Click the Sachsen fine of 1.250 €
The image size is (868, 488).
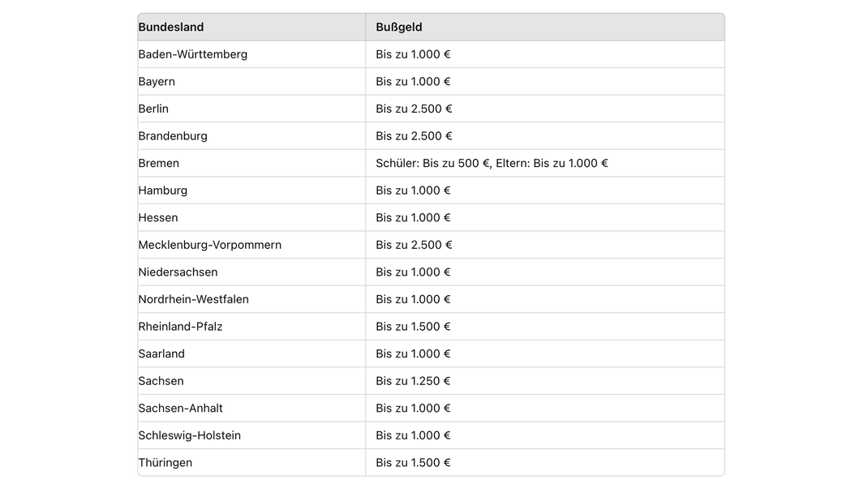tap(413, 381)
